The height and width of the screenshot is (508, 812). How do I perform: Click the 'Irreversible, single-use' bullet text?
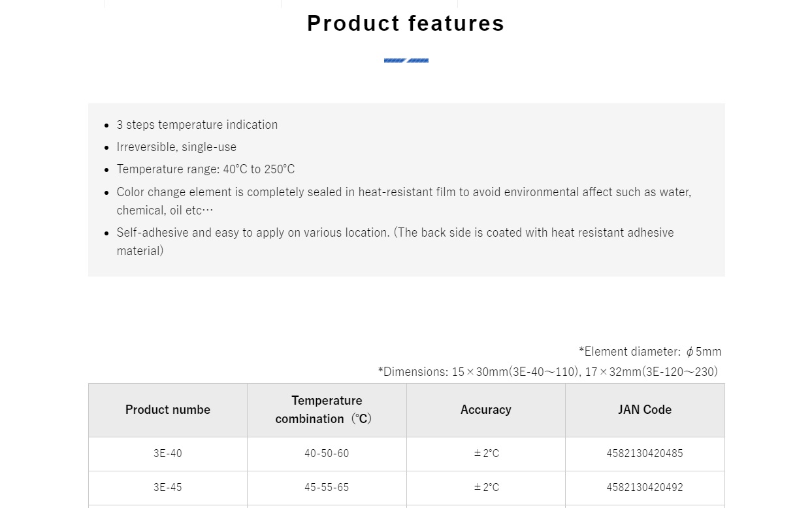(176, 146)
